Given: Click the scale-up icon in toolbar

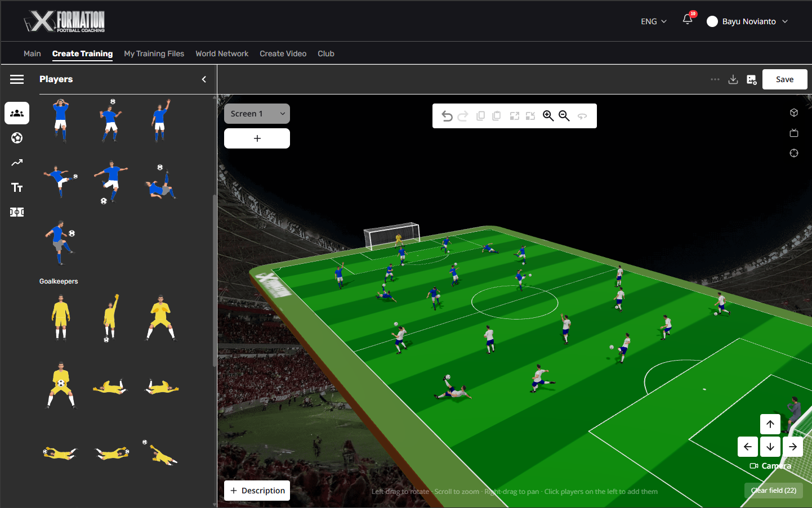Looking at the screenshot, I should [x=514, y=116].
